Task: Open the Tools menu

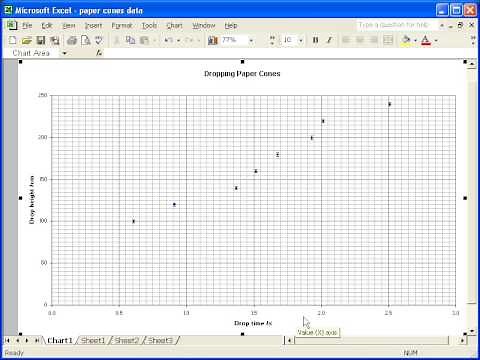Action: pyautogui.click(x=149, y=25)
